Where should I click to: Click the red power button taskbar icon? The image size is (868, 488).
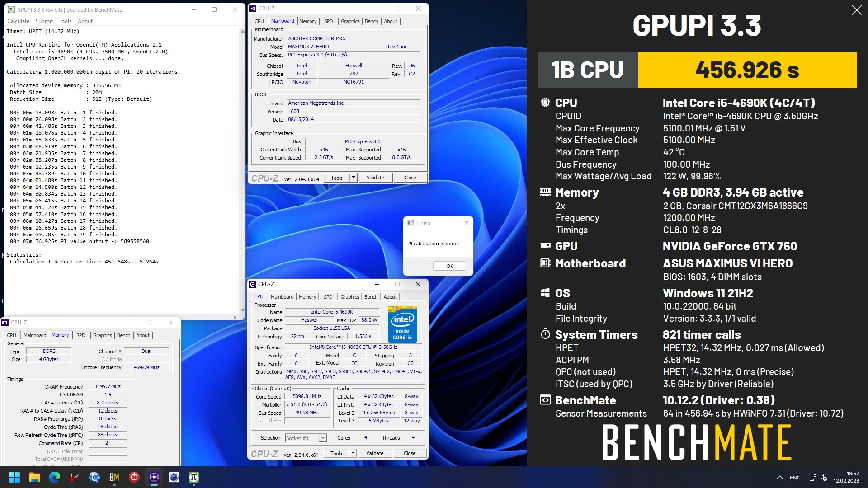[x=134, y=477]
